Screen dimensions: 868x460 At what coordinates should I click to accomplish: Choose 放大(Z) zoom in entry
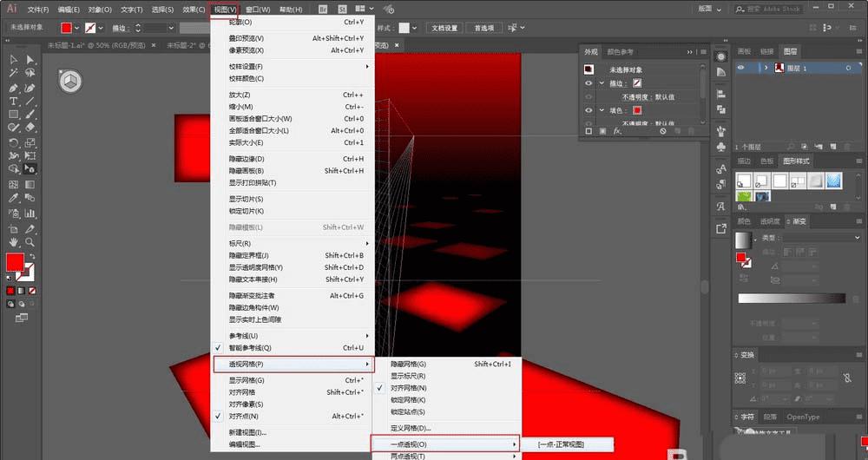(x=293, y=95)
